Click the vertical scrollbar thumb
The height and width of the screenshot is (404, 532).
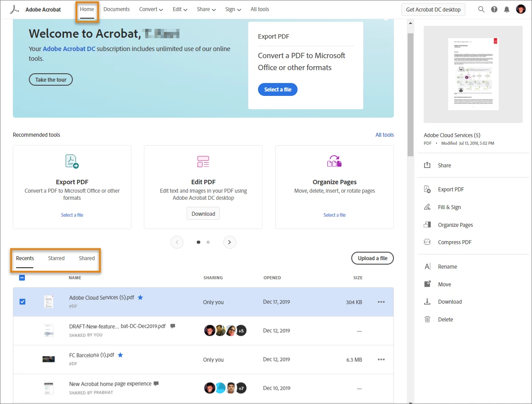(410, 95)
